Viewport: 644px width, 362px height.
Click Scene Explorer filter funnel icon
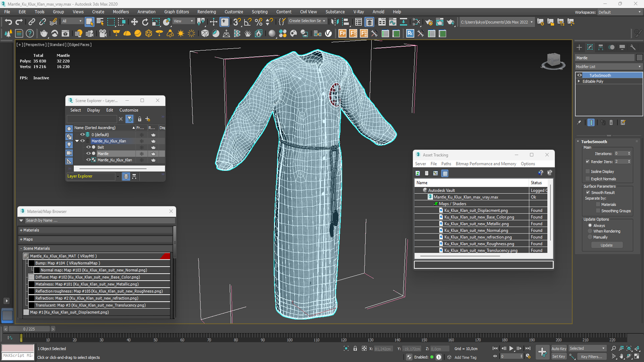pyautogui.click(x=129, y=119)
